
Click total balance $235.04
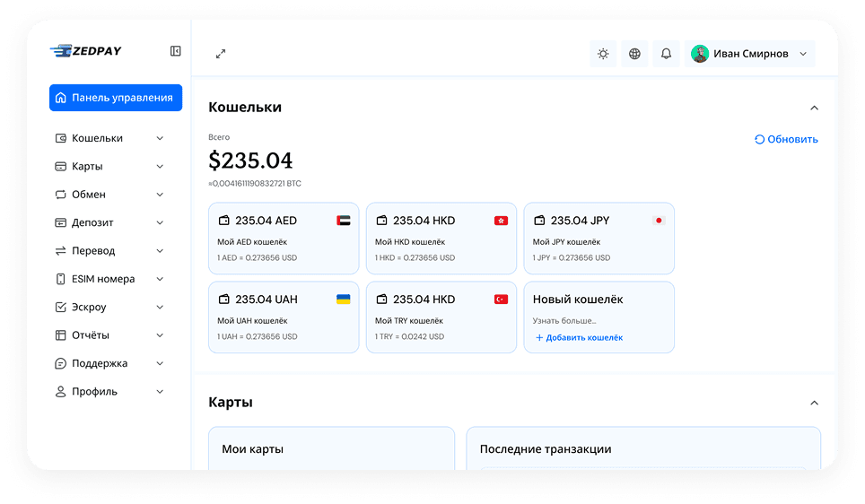[x=250, y=161]
